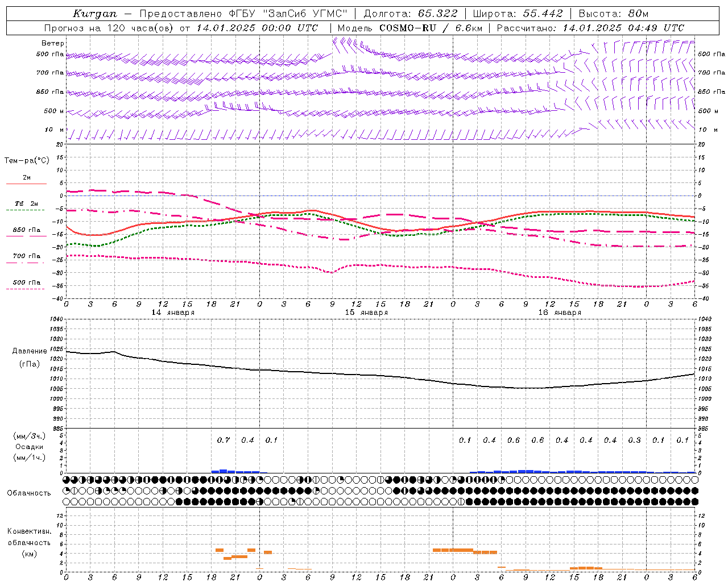Select -40 on the left temperature axis
The width and height of the screenshot is (728, 582).
click(x=57, y=298)
